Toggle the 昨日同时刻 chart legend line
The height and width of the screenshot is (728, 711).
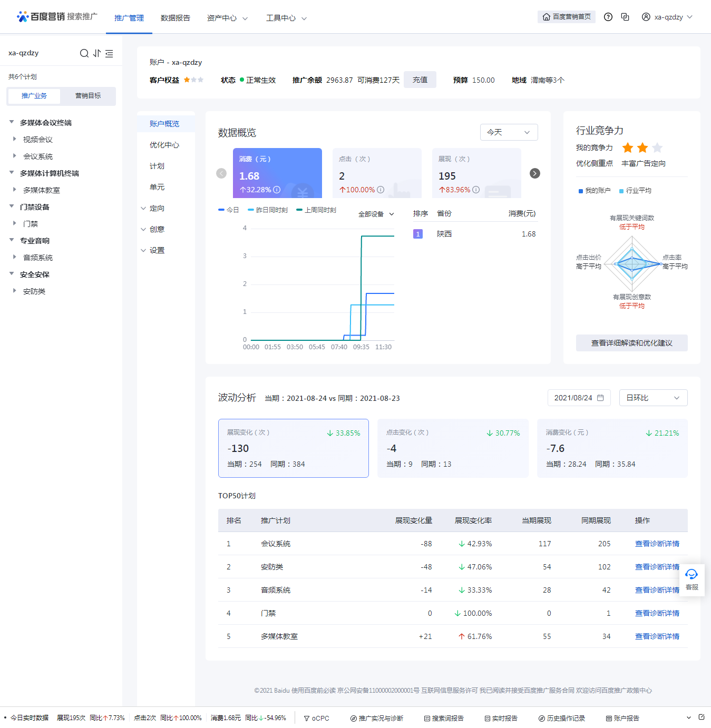click(268, 210)
